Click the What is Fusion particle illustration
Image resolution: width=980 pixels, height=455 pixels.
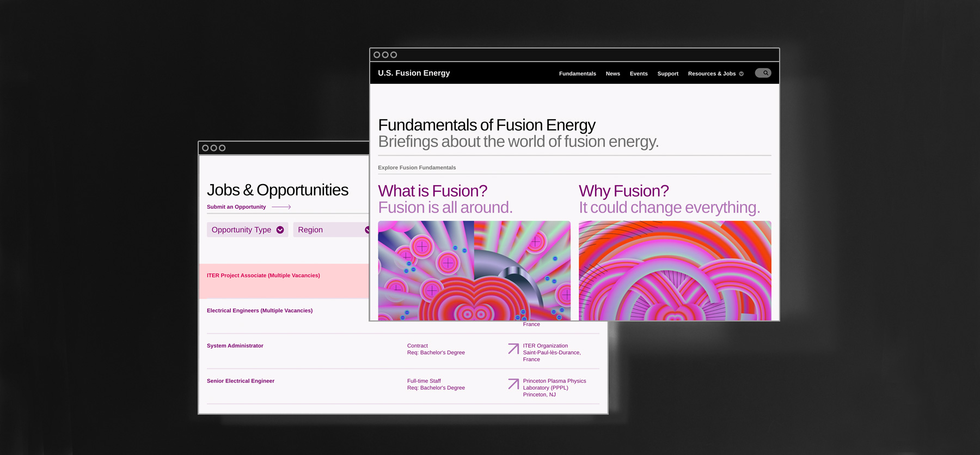(x=474, y=270)
